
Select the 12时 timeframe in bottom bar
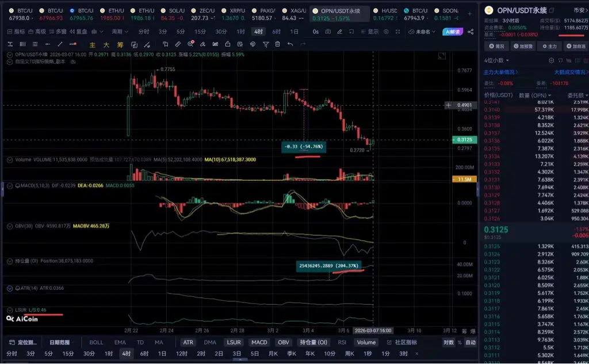tap(182, 354)
